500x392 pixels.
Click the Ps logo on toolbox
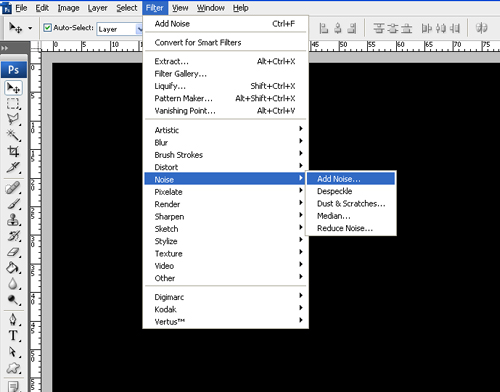pyautogui.click(x=14, y=70)
